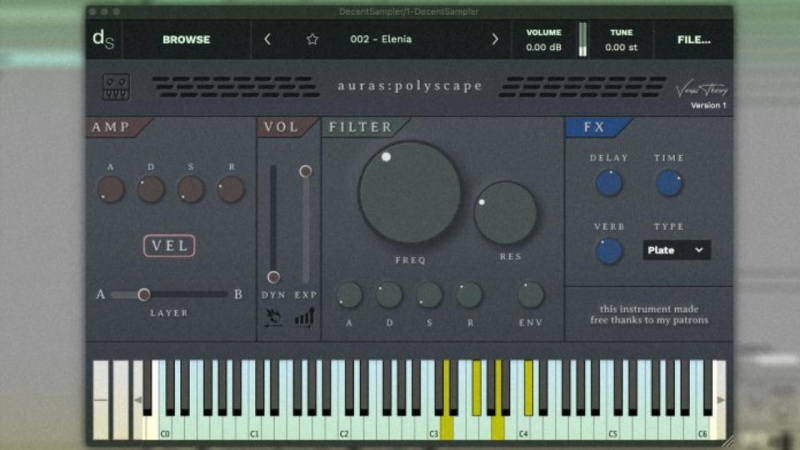Viewport: 800px width, 450px height.
Task: Click the expression bars icon under EXP
Action: coord(305,317)
